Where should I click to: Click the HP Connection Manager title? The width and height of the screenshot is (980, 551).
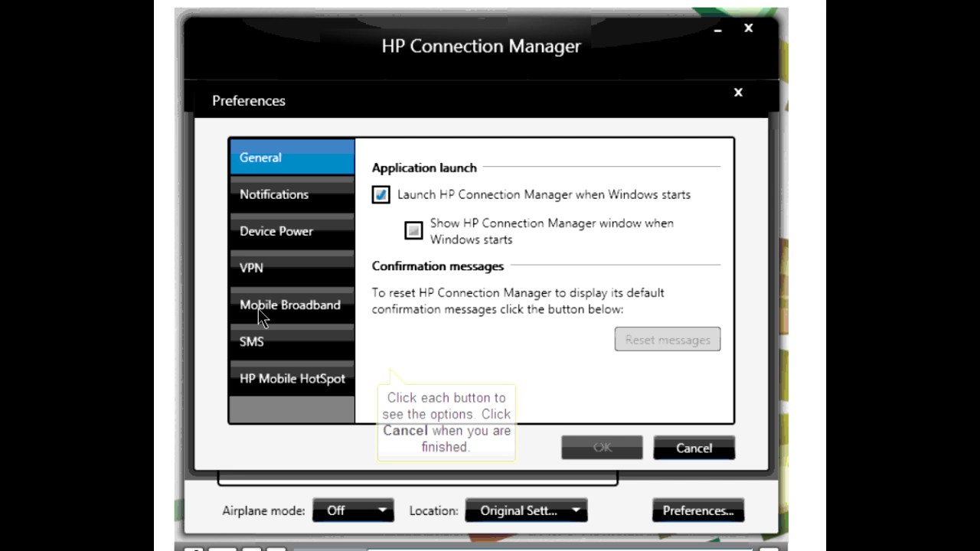481,46
